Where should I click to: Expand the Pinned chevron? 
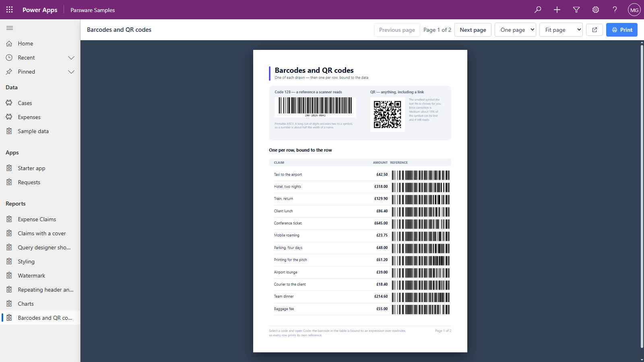point(71,72)
